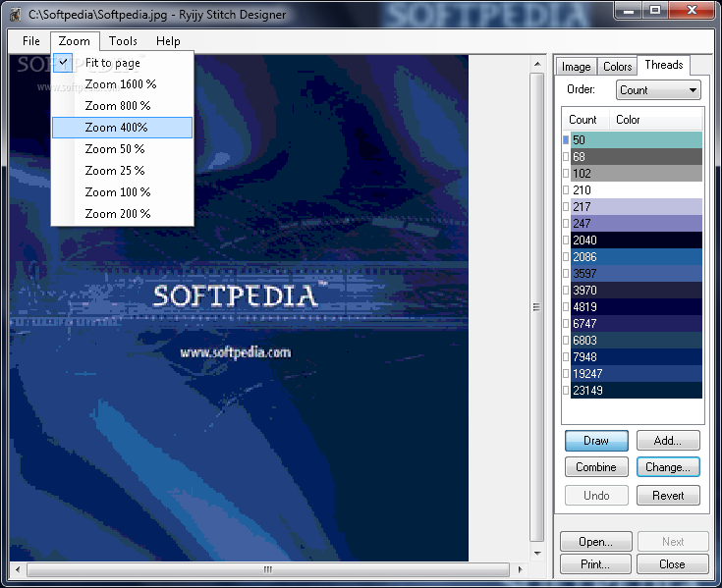Toggle checkbox for thread count 4819
Image resolution: width=722 pixels, height=588 pixels.
(566, 307)
